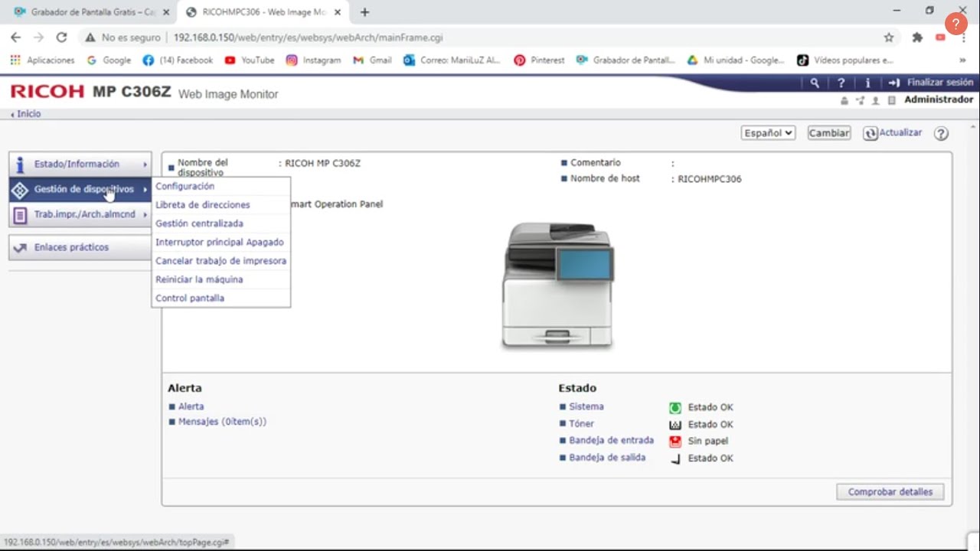Reload the page with browser refresh button

pos(61,37)
